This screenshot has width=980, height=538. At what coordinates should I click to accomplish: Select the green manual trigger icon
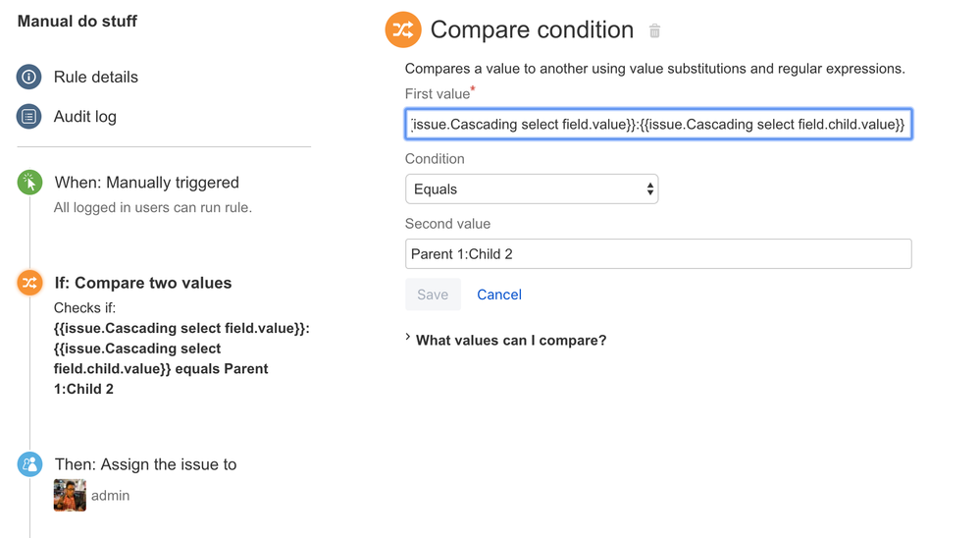point(29,183)
